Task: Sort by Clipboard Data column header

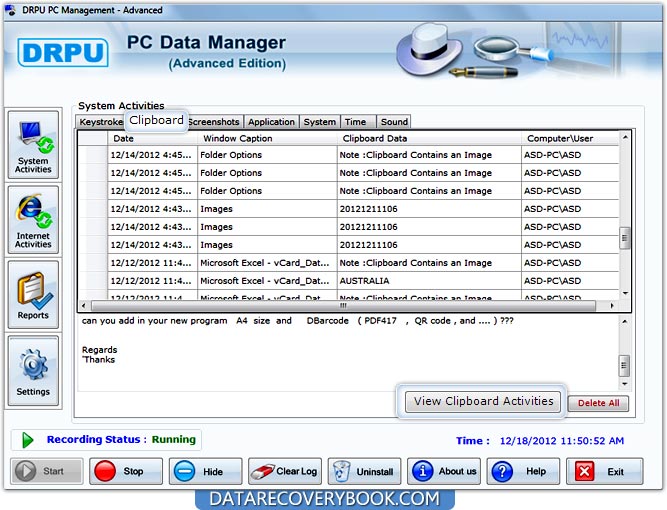Action: click(429, 138)
